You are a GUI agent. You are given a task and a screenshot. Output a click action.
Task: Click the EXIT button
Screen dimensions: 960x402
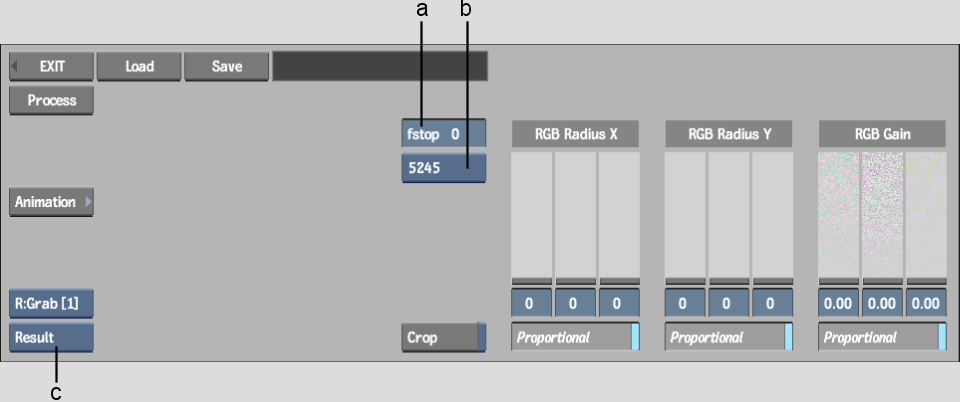(x=51, y=66)
